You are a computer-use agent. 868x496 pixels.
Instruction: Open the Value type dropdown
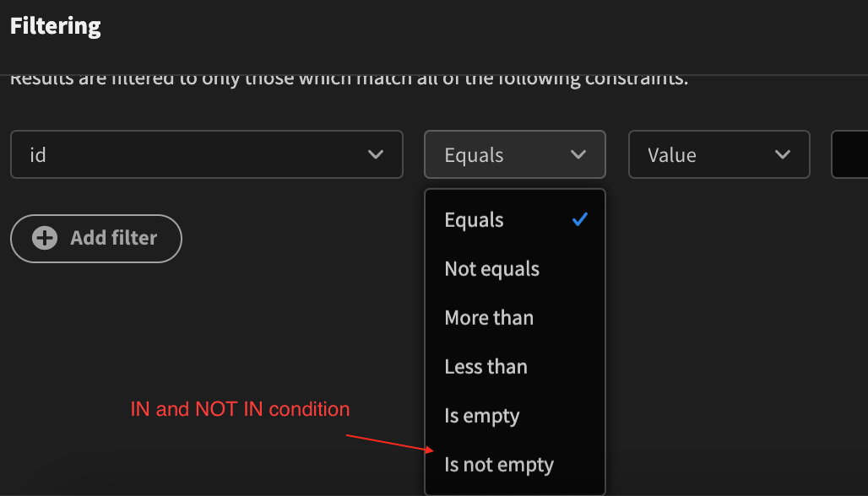click(719, 154)
